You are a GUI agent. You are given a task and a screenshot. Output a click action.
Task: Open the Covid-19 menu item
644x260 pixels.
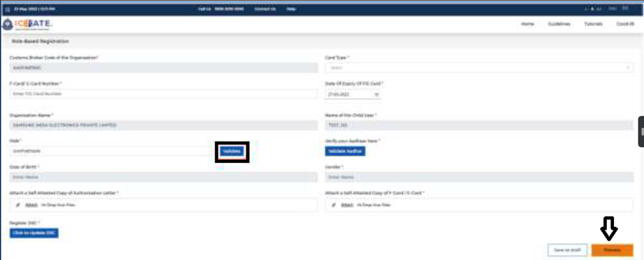(625, 24)
